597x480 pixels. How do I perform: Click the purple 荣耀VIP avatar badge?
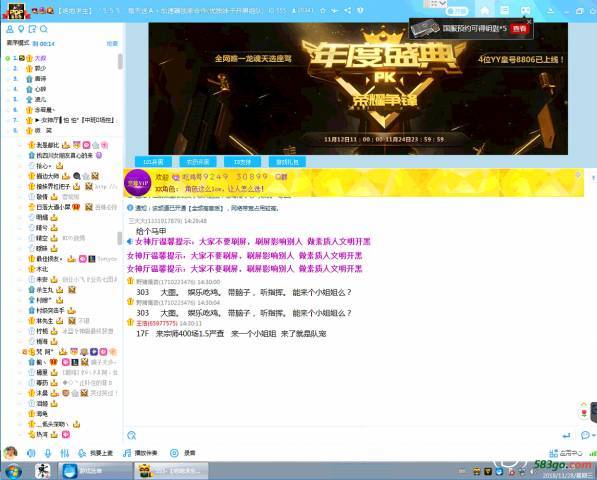pyautogui.click(x=137, y=183)
